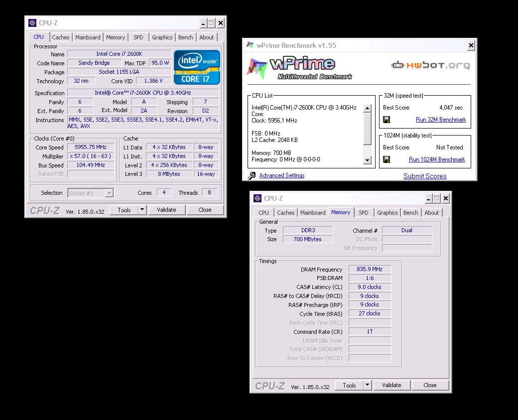
Task: Open Mainboard tab in the Memory CPU-Z window
Action: 313,213
